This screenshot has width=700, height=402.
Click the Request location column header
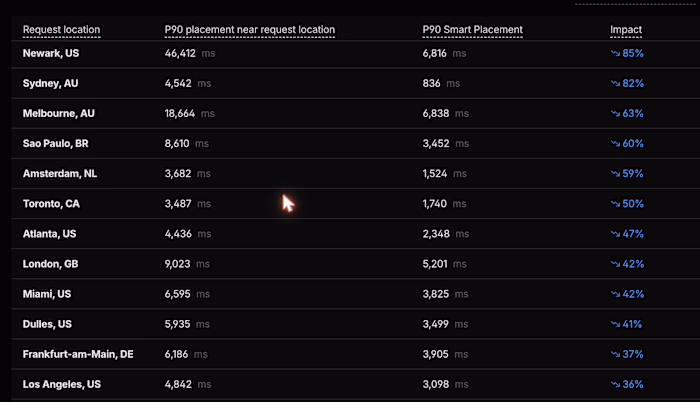coord(62,29)
